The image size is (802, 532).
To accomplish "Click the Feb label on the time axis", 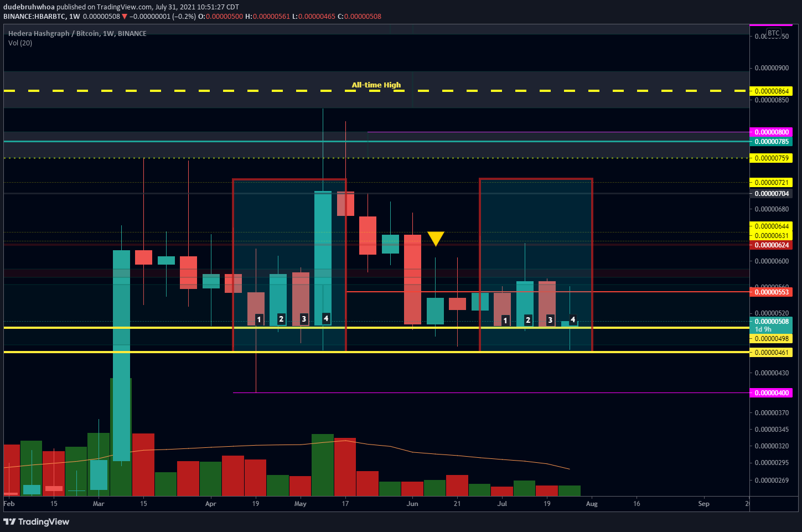I will (x=9, y=504).
